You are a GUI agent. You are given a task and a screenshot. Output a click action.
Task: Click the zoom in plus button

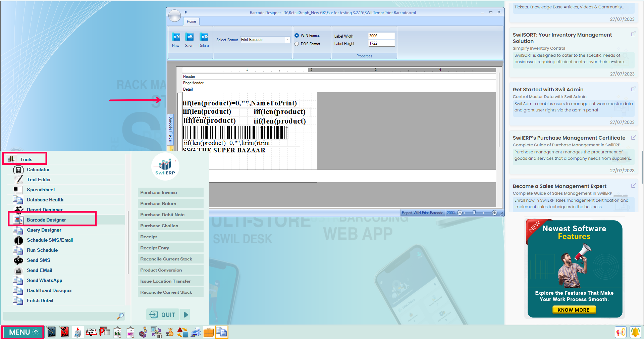[495, 213]
